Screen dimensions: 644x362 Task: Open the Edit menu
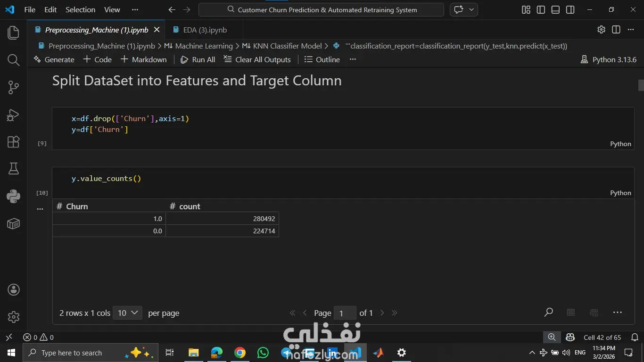50,9
